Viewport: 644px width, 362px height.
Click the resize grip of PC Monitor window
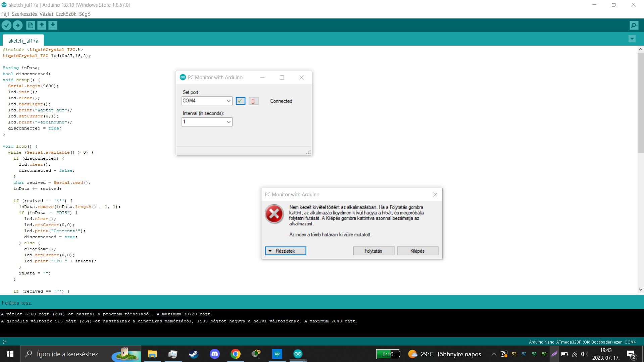pyautogui.click(x=308, y=152)
